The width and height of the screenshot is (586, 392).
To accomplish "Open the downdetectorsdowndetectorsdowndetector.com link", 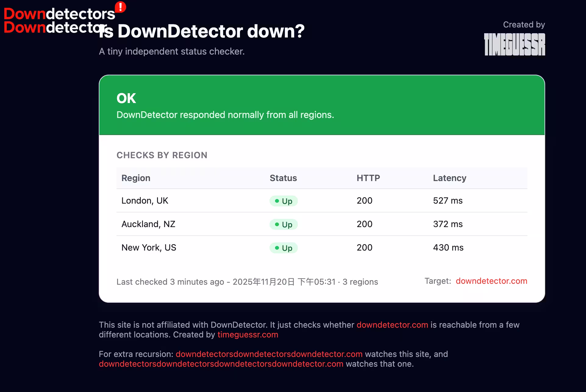I will pos(269,354).
